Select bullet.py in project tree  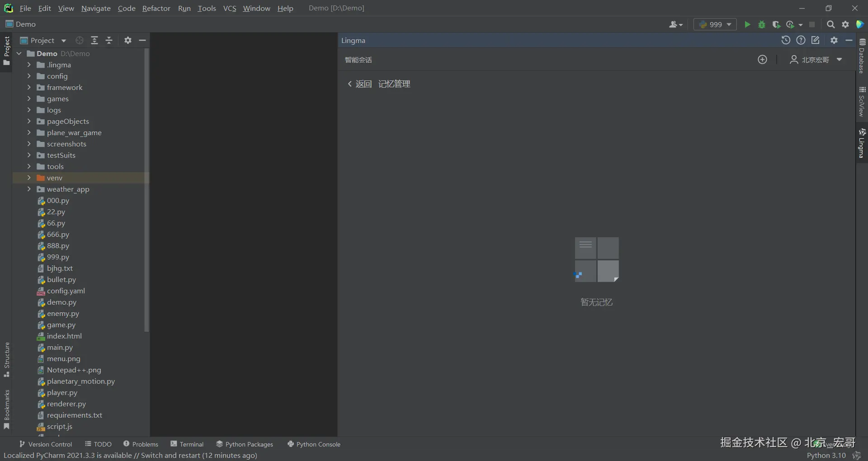tap(61, 279)
